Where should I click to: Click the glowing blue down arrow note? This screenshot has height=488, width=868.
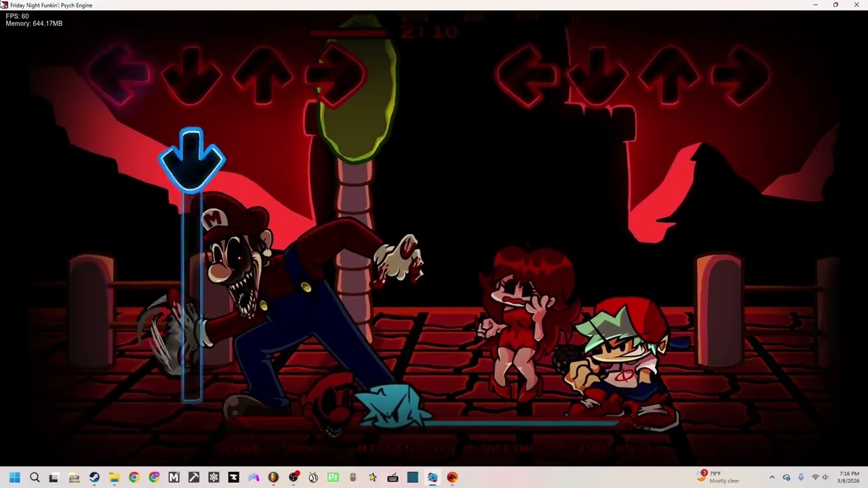pyautogui.click(x=192, y=160)
